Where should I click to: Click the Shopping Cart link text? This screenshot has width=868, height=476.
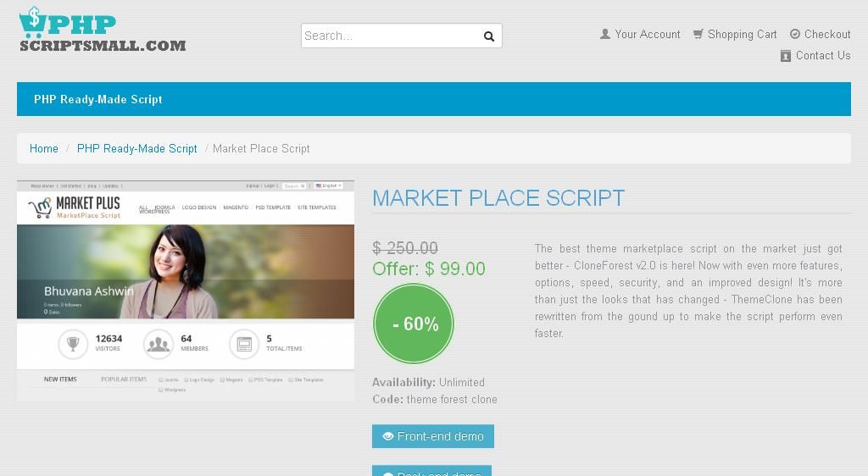[x=742, y=34]
